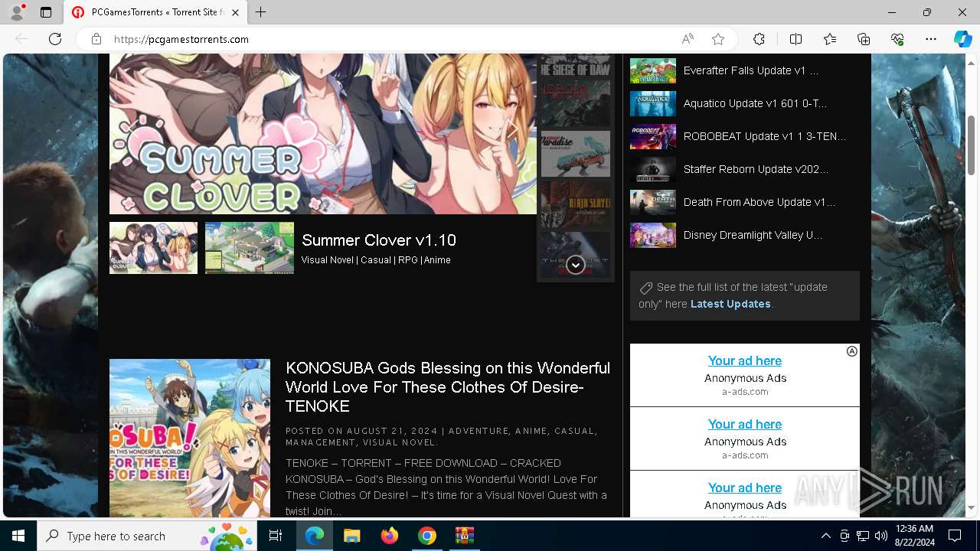Select the Siege of Dawn slider thumbnail
The height and width of the screenshot is (551, 980).
coord(576,65)
